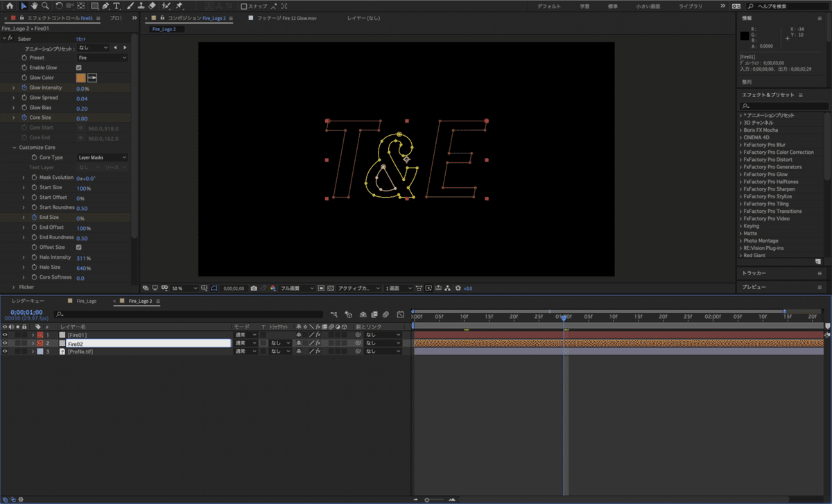This screenshot has height=504, width=832.
Task: Click the ヘルプを検索 search field
Action: point(787,6)
